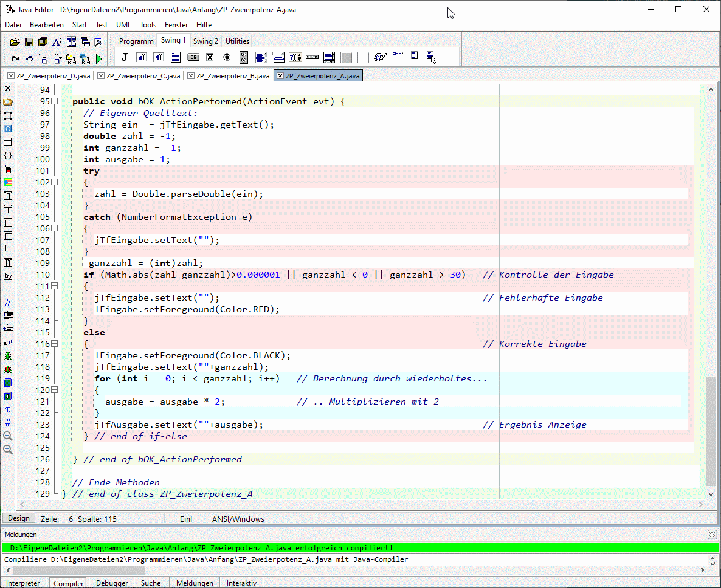Collapse the for loop fold at line 120

point(54,390)
